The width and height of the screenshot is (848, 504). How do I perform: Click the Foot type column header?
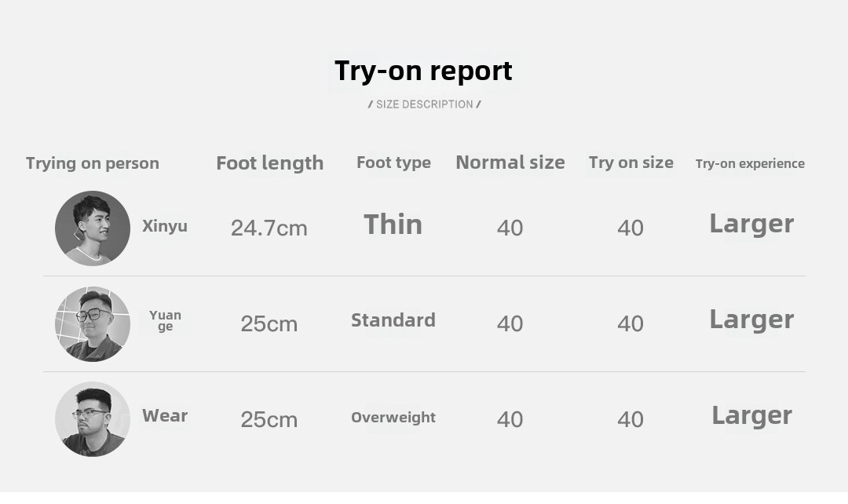tap(393, 163)
